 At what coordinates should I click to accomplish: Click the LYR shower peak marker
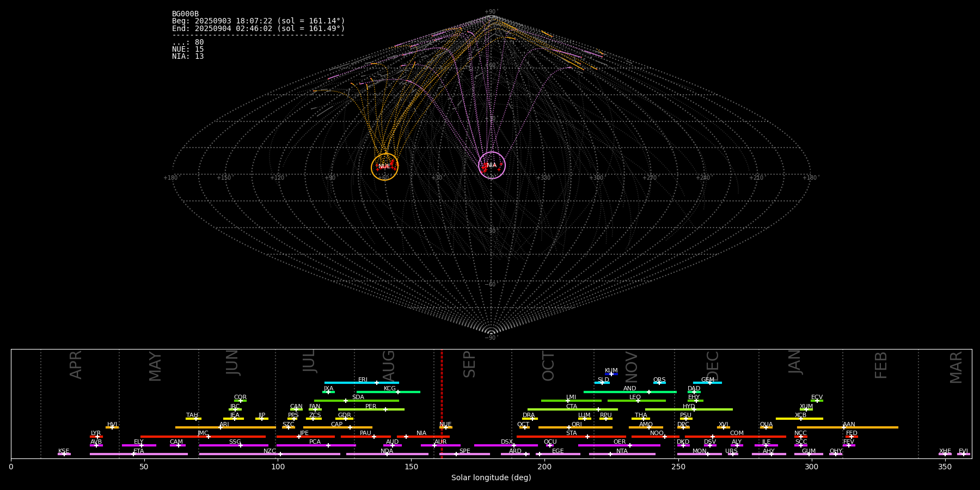click(97, 436)
